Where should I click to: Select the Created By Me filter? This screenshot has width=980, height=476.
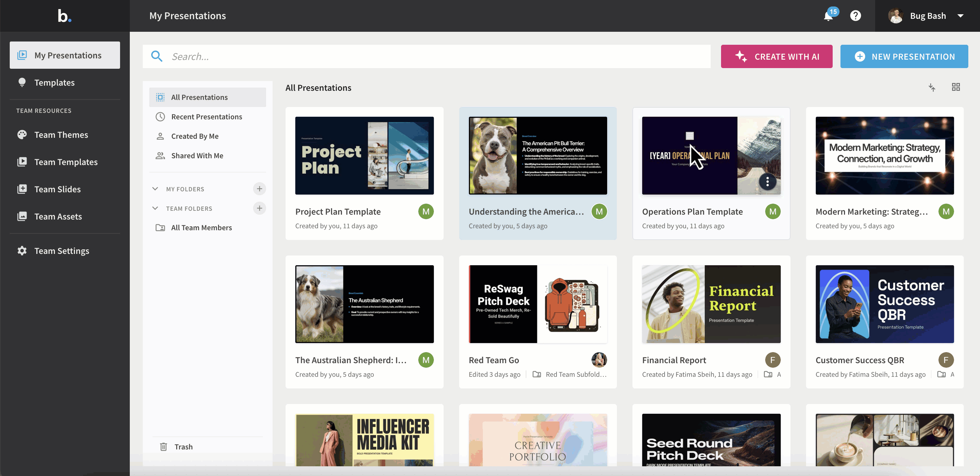pyautogui.click(x=208, y=136)
